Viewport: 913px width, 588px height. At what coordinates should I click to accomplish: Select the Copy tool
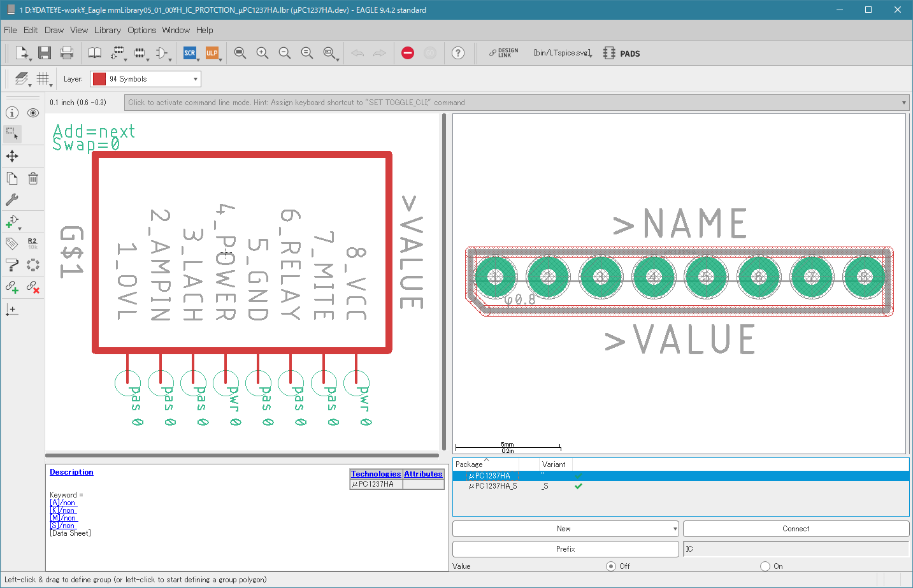tap(12, 178)
